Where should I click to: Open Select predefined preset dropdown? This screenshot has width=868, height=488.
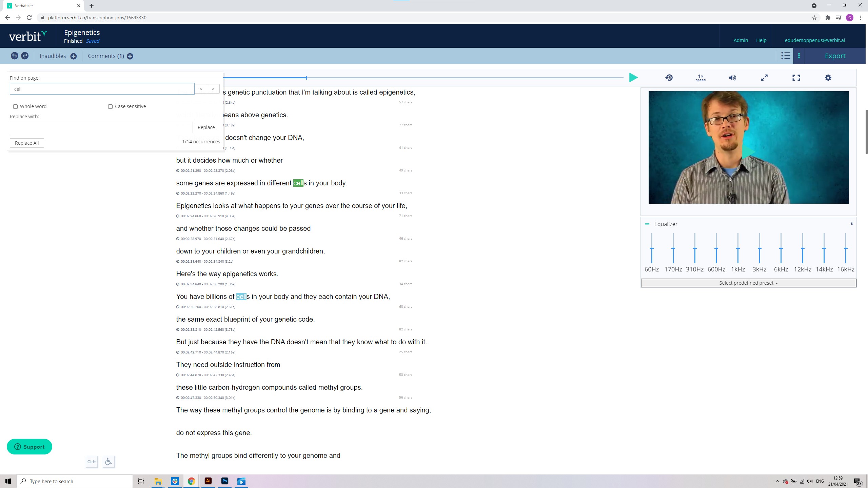coord(748,283)
